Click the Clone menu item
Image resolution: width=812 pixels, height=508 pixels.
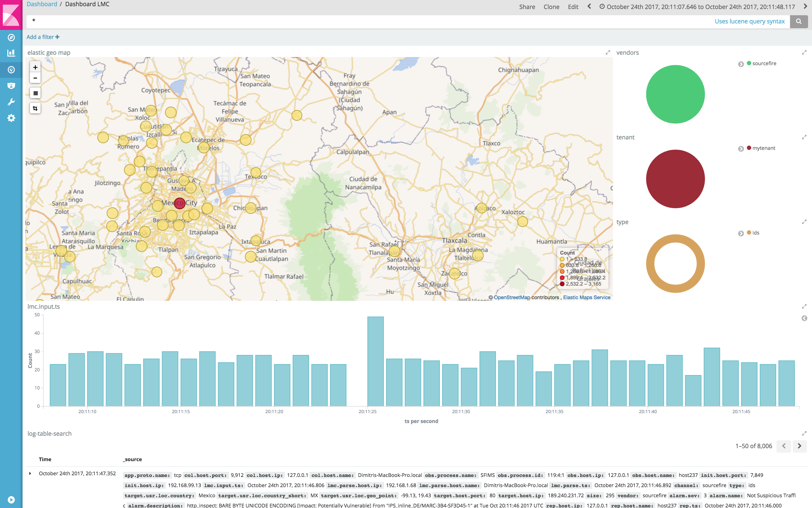point(551,7)
